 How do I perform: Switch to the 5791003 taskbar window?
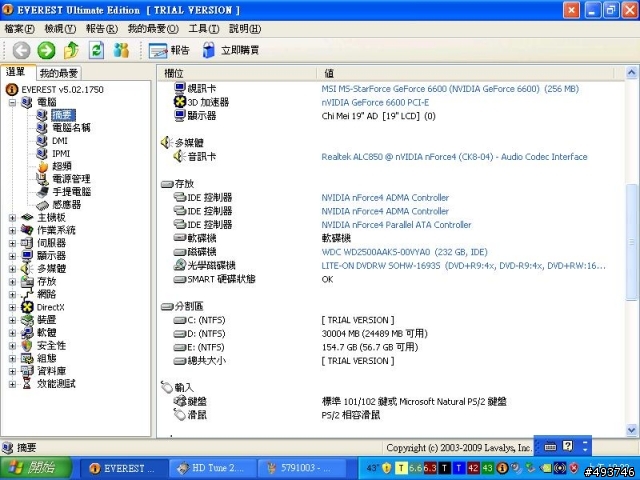pos(301,468)
